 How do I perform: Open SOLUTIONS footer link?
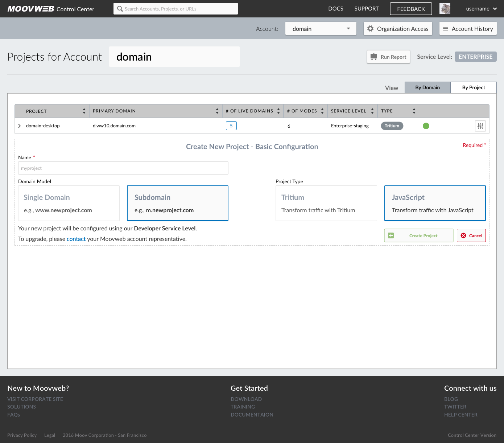coord(22,407)
